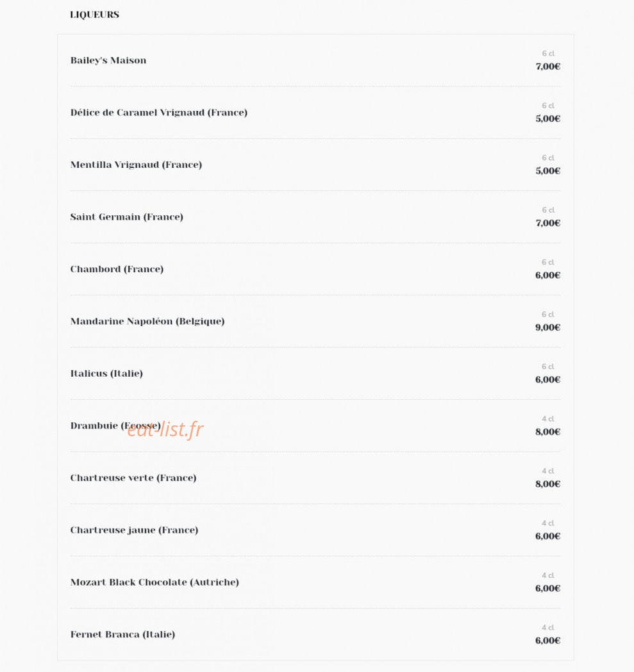Viewport: 634px width, 672px height.
Task: Select Italicus (Italie) from the list
Action: coord(106,373)
